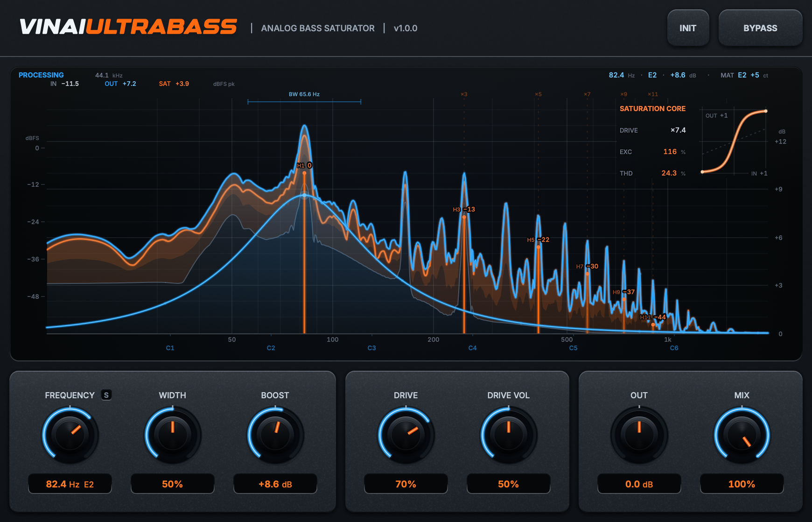The height and width of the screenshot is (522, 812).
Task: Click the H9 −37 harmonic marker
Action: [624, 292]
